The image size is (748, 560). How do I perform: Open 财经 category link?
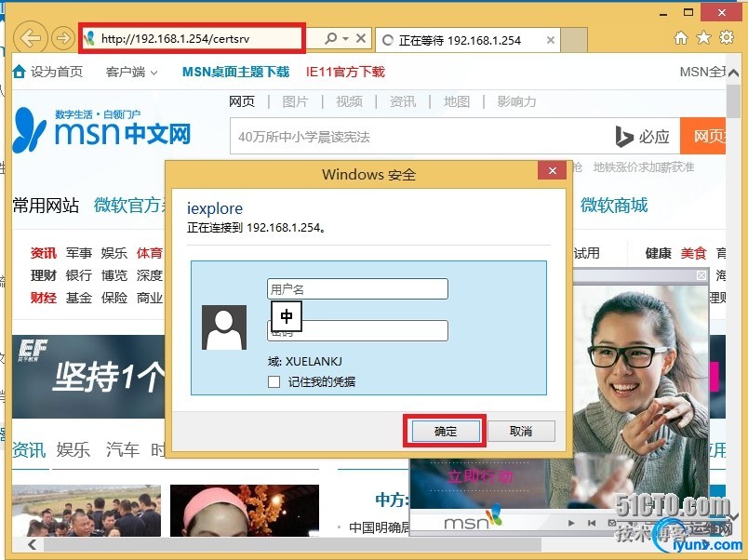coord(44,298)
